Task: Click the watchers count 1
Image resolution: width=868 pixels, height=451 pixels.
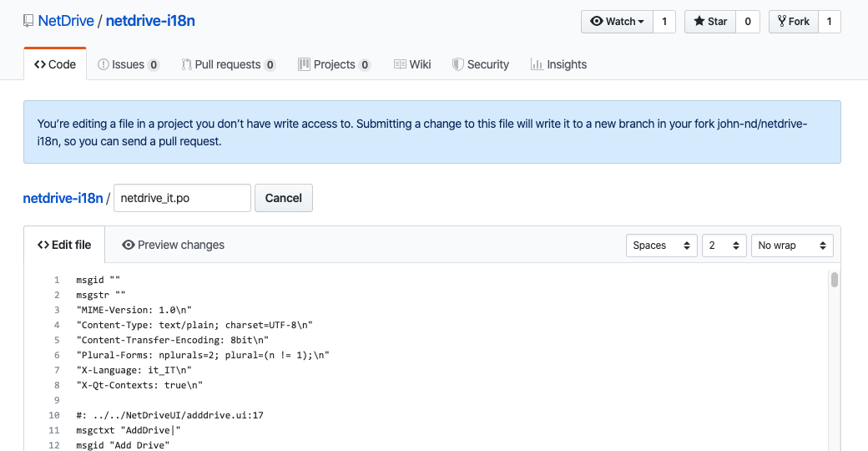Action: (x=664, y=22)
